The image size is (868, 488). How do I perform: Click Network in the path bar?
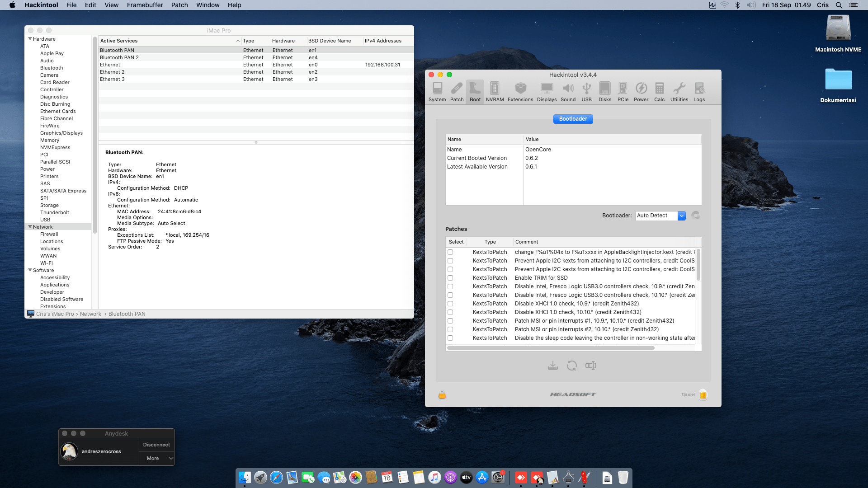coord(90,314)
